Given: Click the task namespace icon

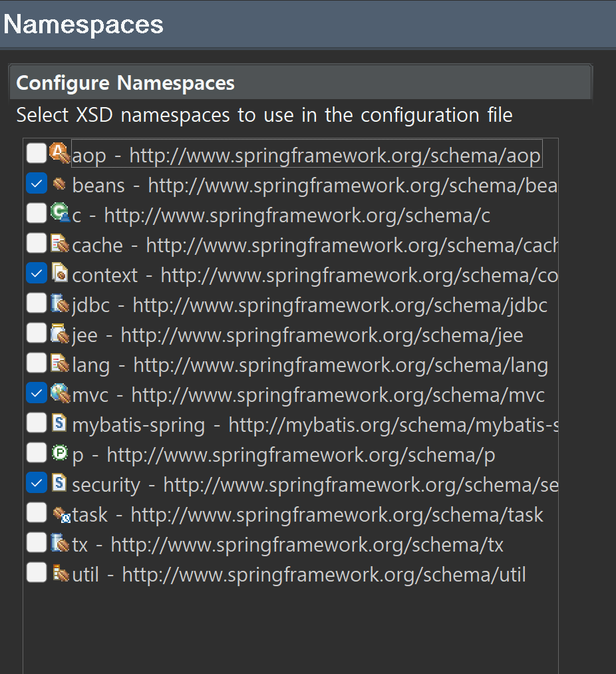Looking at the screenshot, I should point(61,514).
